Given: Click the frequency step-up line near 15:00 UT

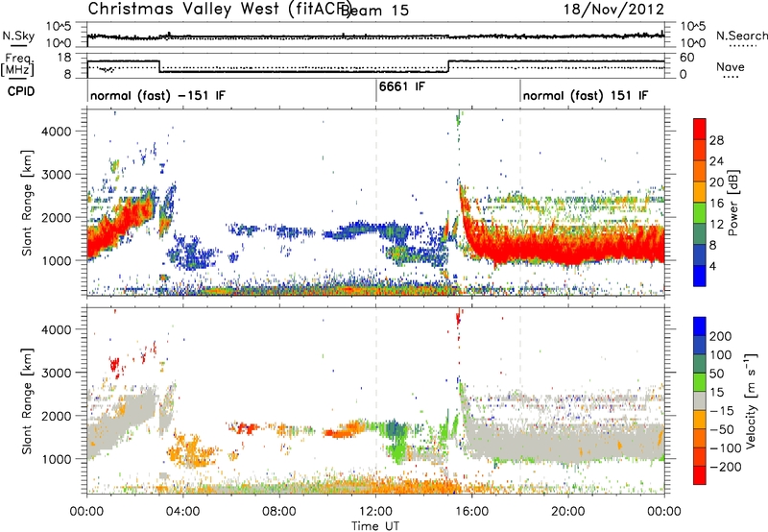Looking at the screenshot, I should pos(448,66).
